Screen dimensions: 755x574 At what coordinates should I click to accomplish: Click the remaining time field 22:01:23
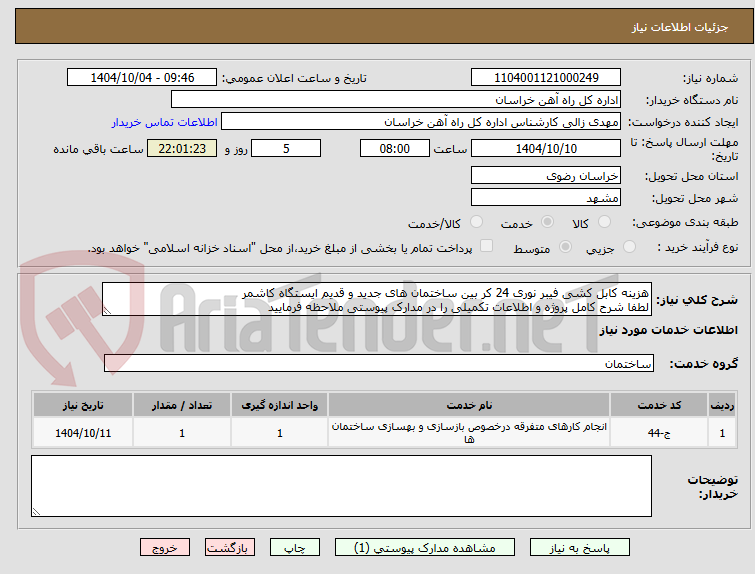182,148
